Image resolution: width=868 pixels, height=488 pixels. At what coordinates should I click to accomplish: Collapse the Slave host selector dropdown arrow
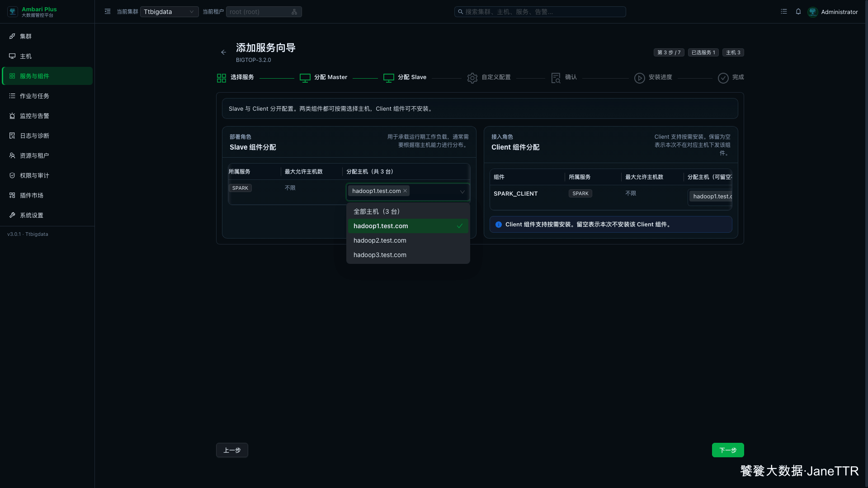click(462, 192)
